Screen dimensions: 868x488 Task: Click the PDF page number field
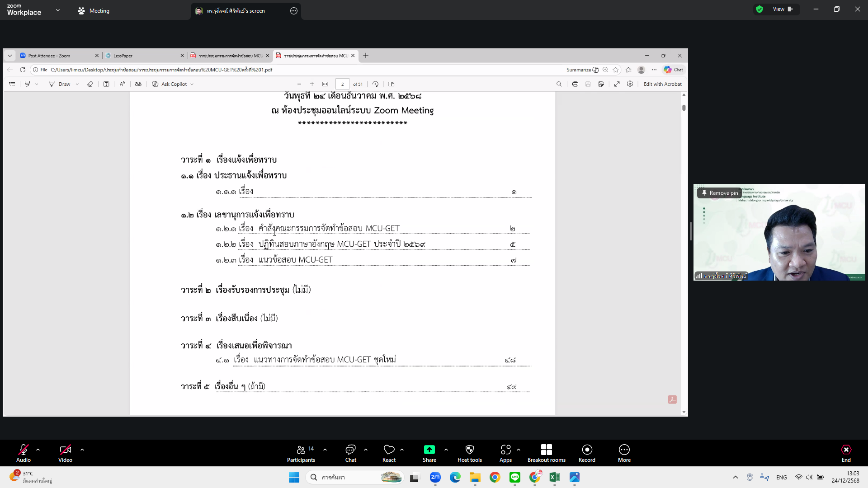coord(342,84)
